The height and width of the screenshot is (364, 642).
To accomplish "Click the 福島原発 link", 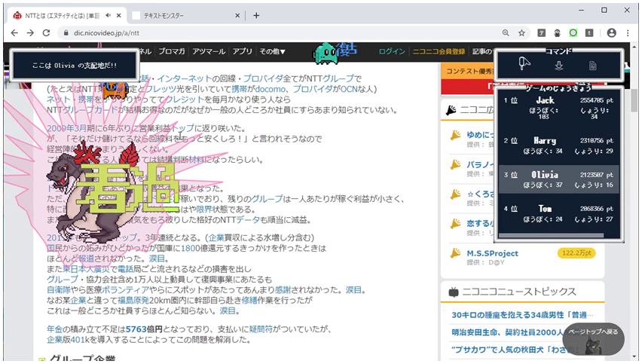I will click(133, 300).
